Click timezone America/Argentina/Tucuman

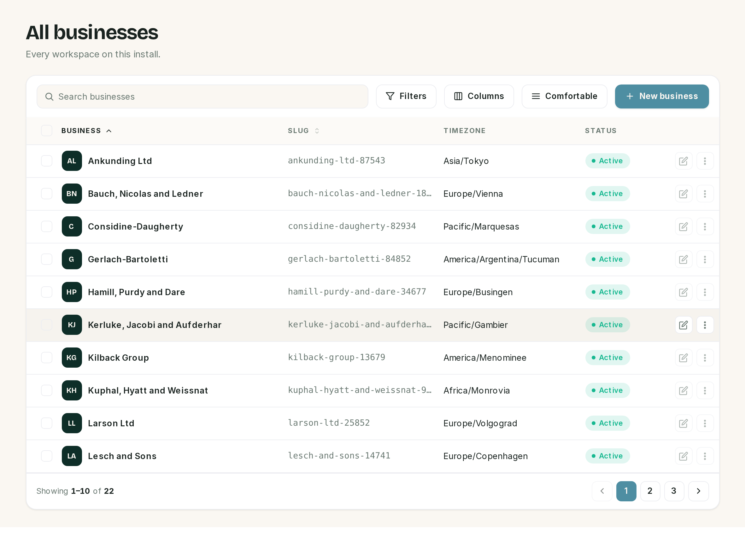pos(501,259)
